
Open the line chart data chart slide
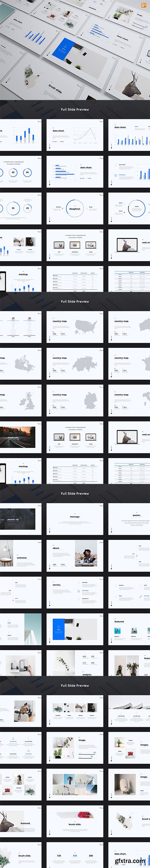click(x=75, y=135)
